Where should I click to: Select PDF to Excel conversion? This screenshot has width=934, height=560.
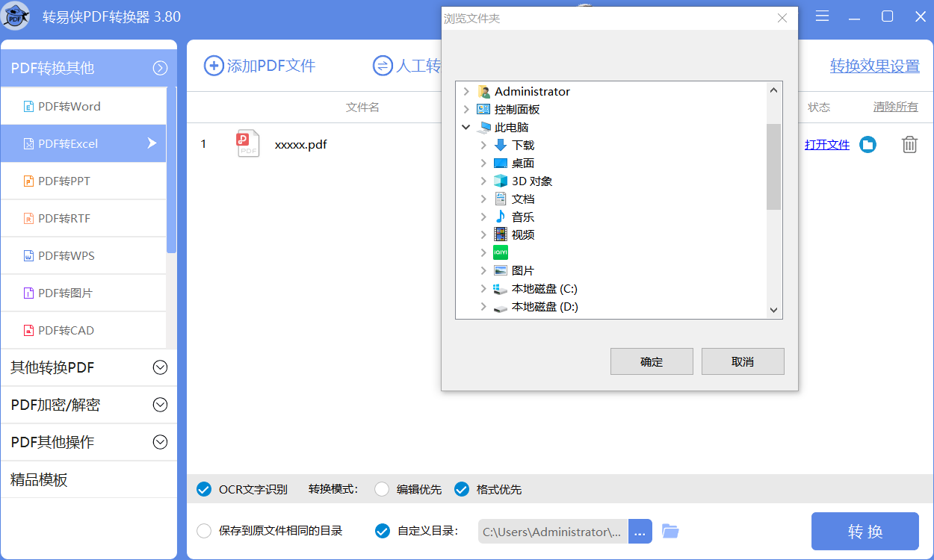83,143
